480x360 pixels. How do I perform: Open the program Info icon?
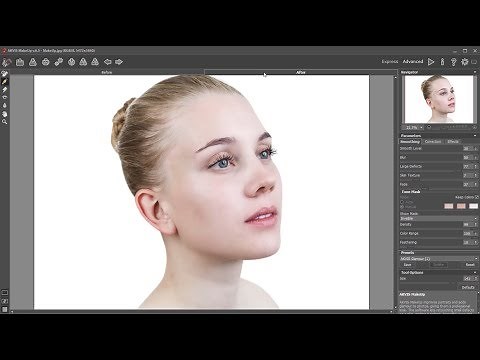pos(442,62)
